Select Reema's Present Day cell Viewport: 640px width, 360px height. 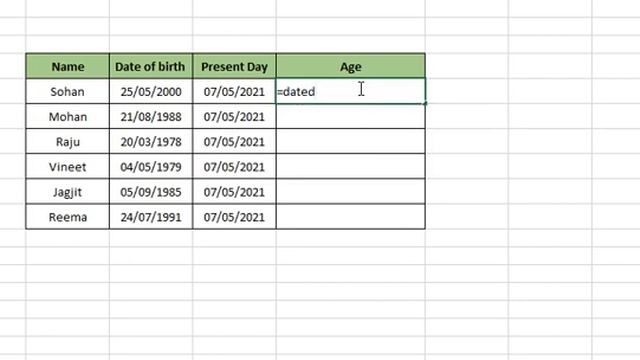(x=234, y=216)
